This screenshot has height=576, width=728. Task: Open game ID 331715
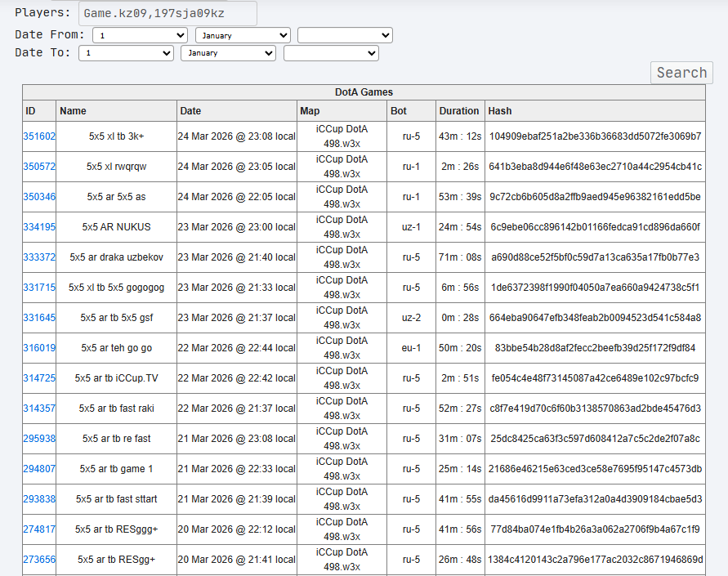[39, 288]
